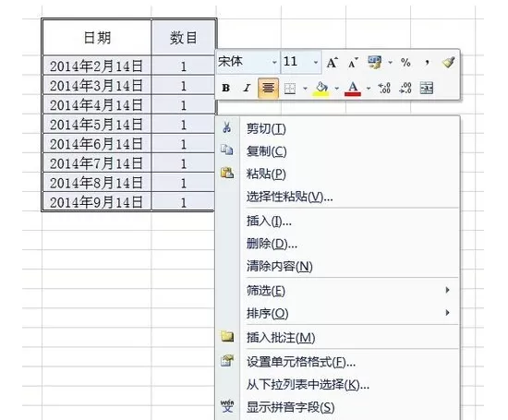Apply accounting number format icon

374,62
